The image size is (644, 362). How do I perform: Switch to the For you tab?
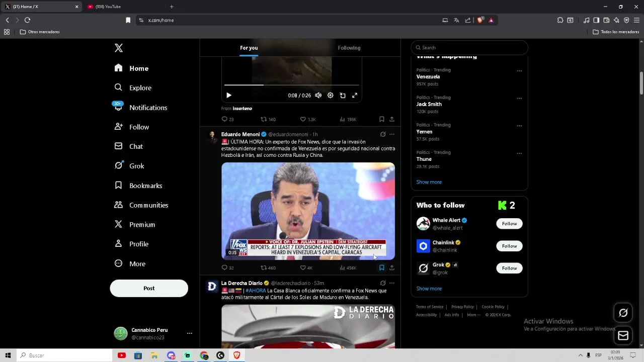[x=249, y=48]
